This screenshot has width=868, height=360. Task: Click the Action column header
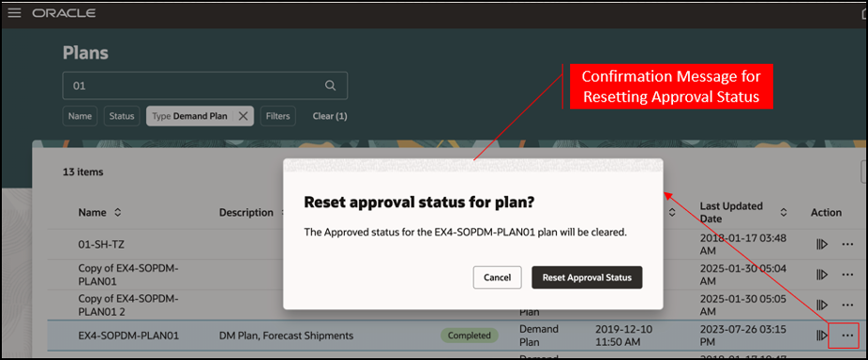coord(826,212)
